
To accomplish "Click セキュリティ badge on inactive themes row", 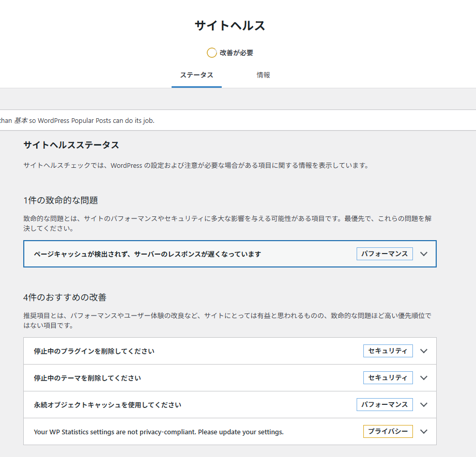I will pos(388,378).
